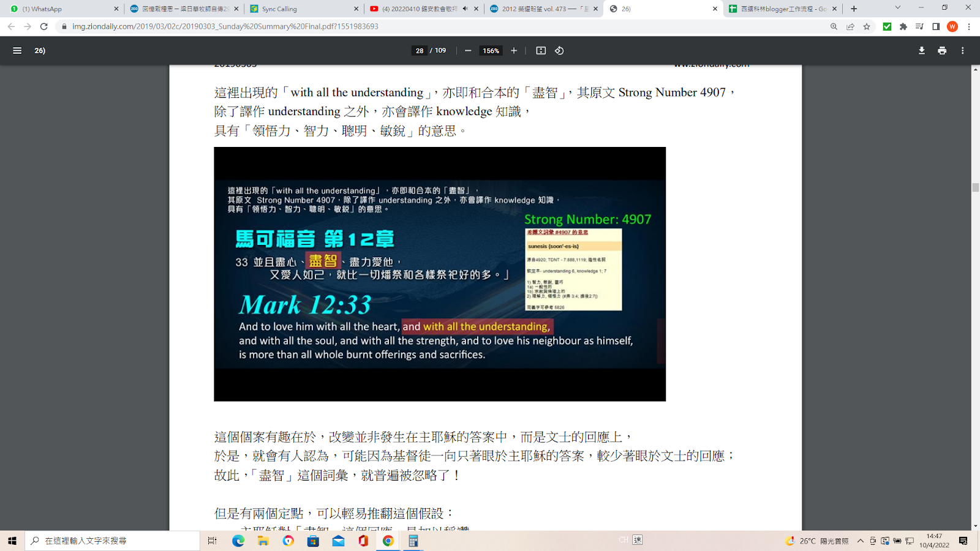
Task: Rotate the PDF counterclockwise
Action: (x=559, y=51)
